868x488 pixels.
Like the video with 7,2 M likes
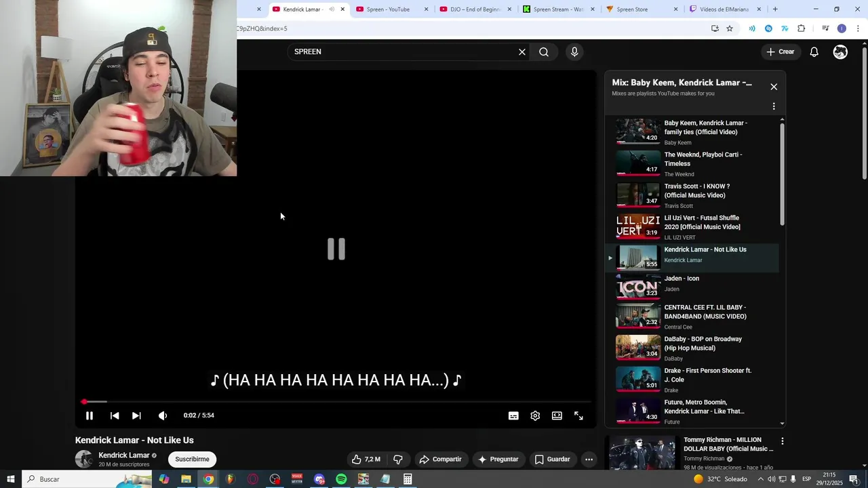(x=366, y=460)
